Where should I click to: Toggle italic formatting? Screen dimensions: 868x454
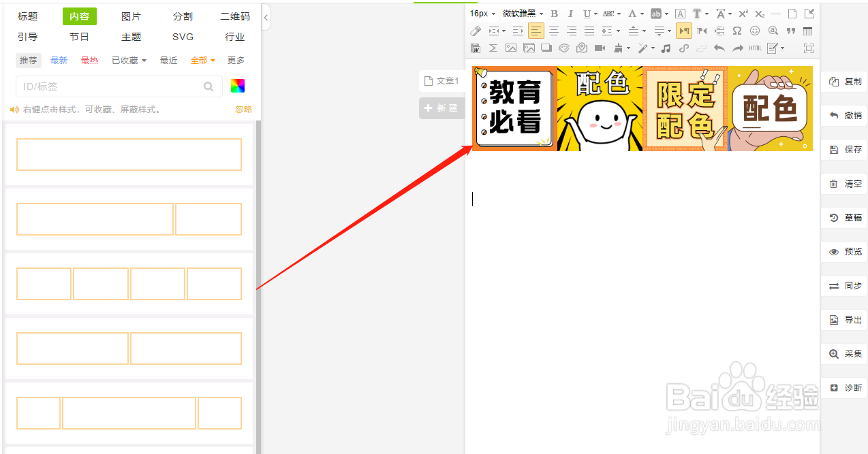(570, 13)
